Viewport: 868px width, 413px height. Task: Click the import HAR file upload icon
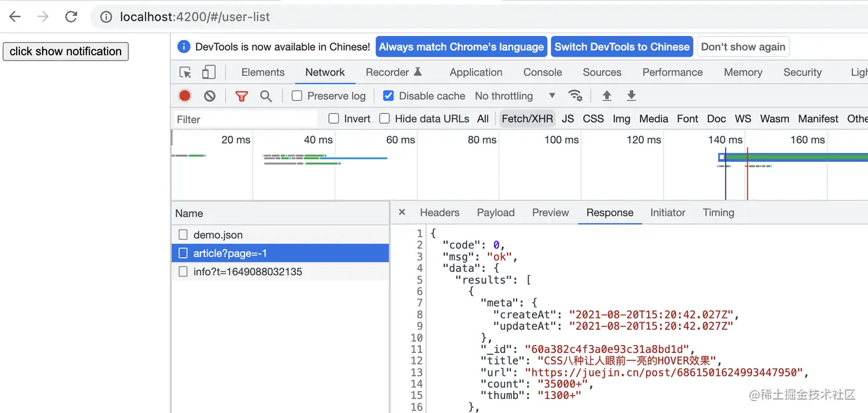[x=606, y=96]
